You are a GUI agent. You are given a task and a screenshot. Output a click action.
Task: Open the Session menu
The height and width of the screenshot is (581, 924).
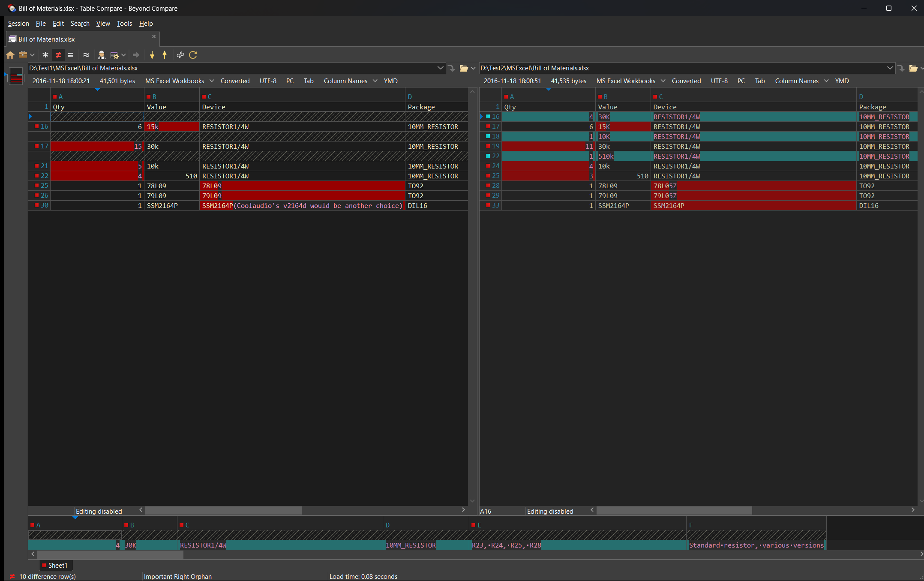point(18,24)
